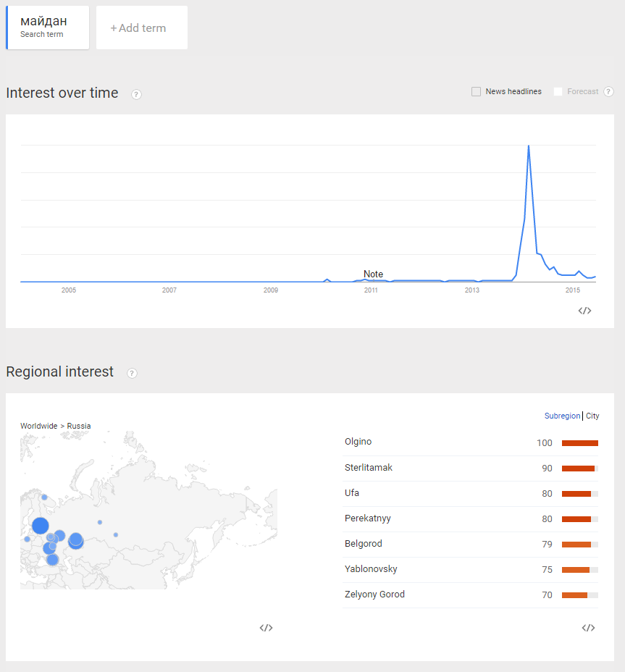The image size is (625, 672).
Task: Click embed code icon under interest chart
Action: (x=584, y=311)
